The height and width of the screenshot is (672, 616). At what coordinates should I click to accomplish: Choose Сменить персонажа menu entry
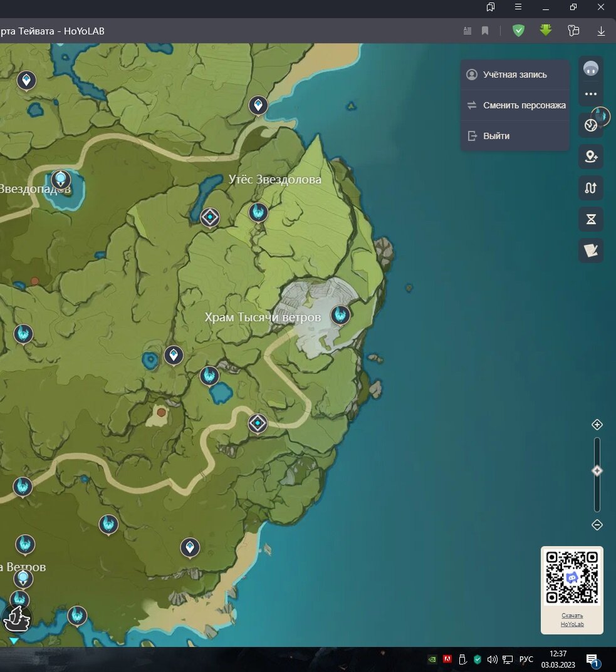(514, 105)
